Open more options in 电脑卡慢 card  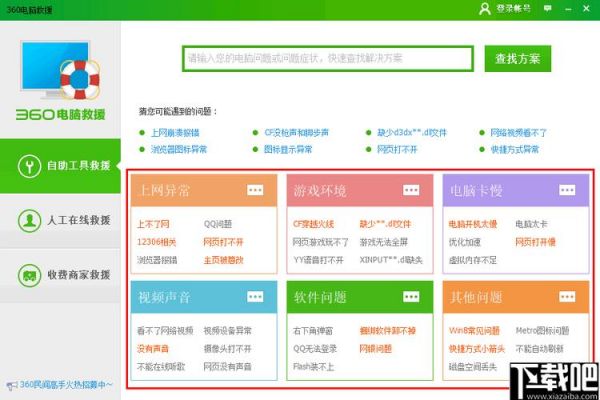pyautogui.click(x=567, y=190)
